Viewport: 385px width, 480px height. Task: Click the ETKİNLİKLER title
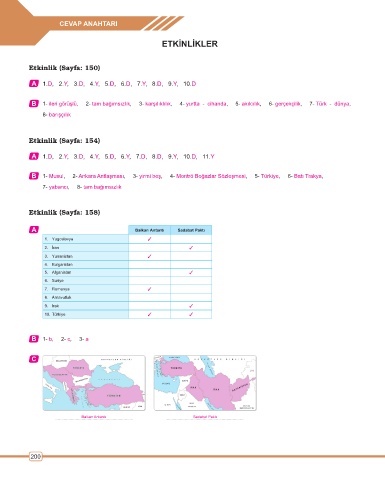tap(190, 44)
